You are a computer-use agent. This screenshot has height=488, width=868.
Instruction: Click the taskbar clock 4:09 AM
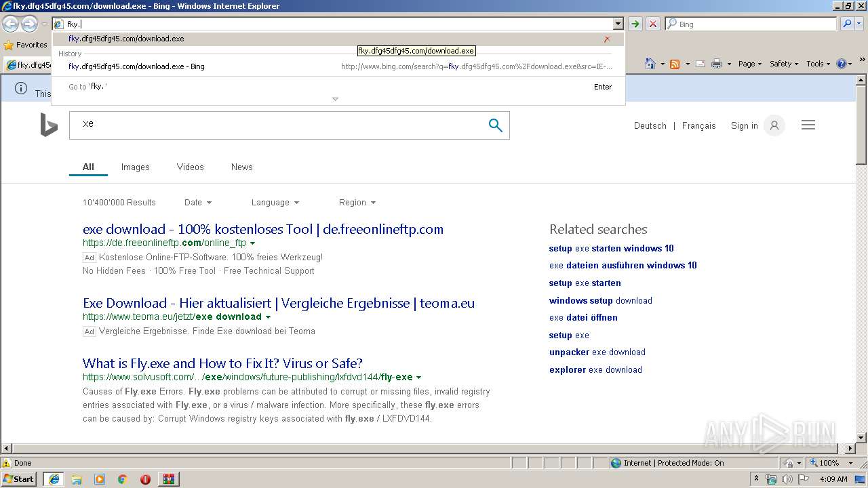click(x=833, y=479)
